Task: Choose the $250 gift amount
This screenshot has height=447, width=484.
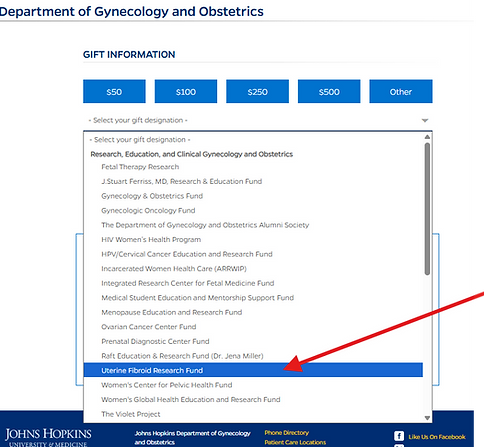Action: (257, 91)
